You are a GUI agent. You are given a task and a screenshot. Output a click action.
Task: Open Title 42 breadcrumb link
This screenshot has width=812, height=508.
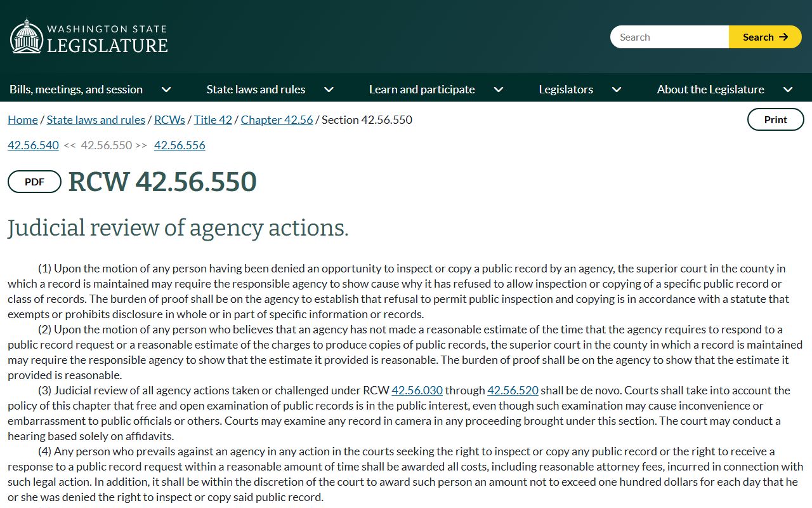click(x=213, y=119)
